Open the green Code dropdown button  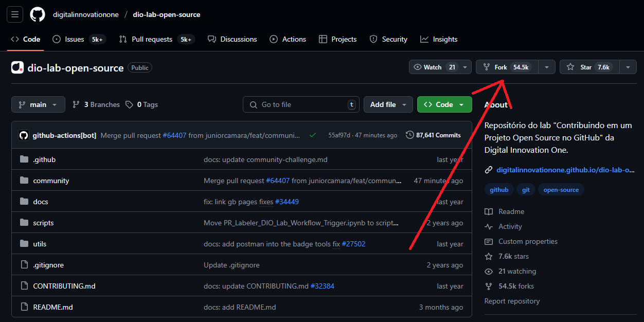pyautogui.click(x=444, y=104)
